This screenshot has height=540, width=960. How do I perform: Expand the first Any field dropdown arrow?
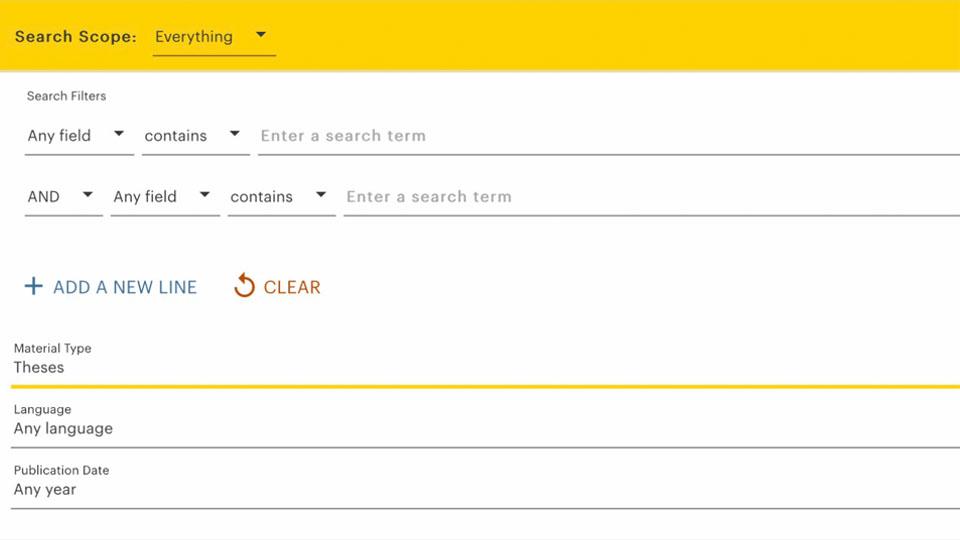point(119,134)
